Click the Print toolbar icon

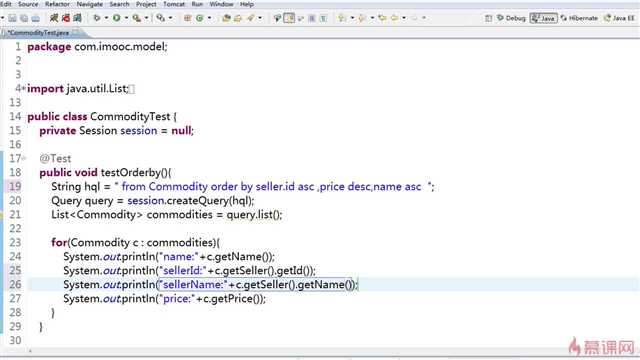(x=36, y=18)
